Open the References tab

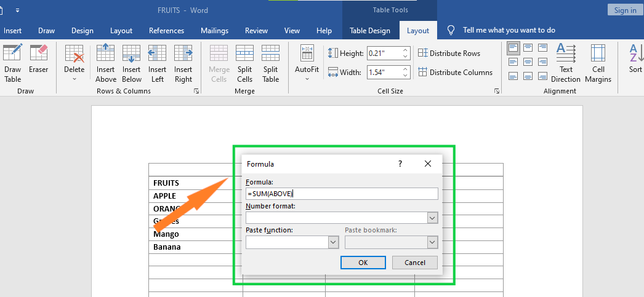[166, 31]
